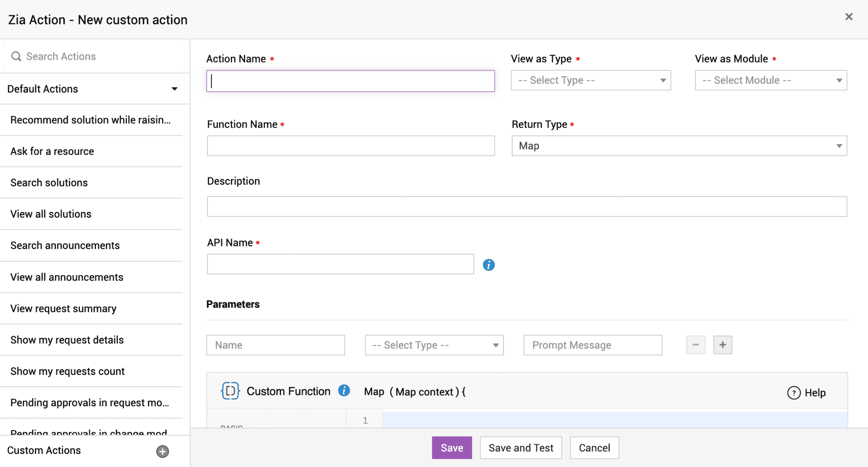Expand the Return Type Map dropdown
The image size is (868, 467).
[679, 146]
